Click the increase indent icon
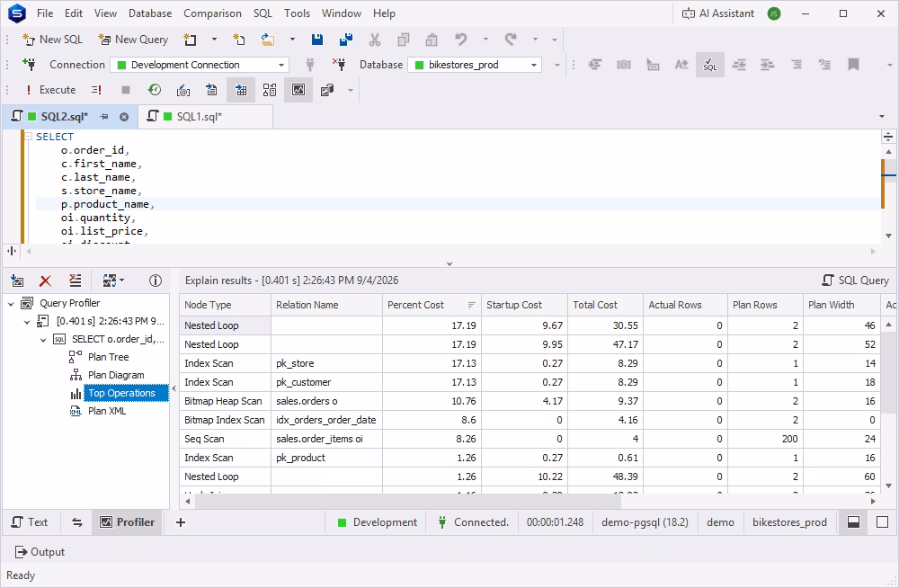This screenshot has height=588, width=899. pyautogui.click(x=767, y=65)
